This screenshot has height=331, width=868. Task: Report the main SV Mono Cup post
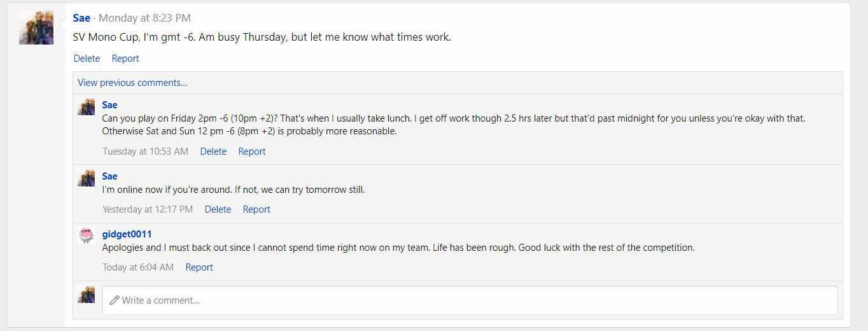(125, 59)
